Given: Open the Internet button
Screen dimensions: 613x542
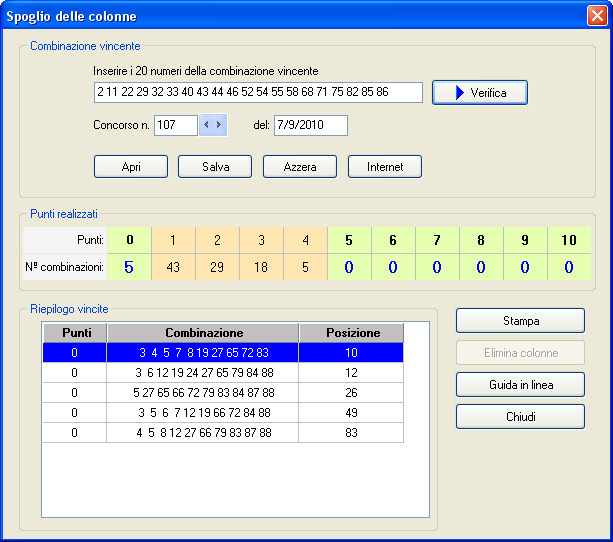Looking at the screenshot, I should pyautogui.click(x=385, y=167).
